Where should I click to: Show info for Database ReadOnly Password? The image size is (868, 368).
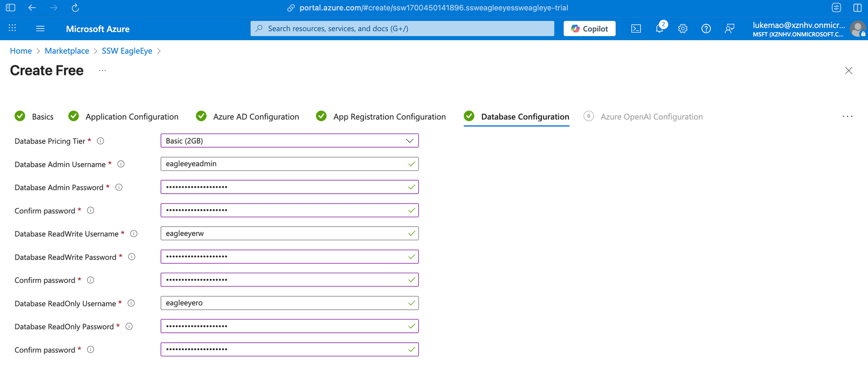click(129, 326)
